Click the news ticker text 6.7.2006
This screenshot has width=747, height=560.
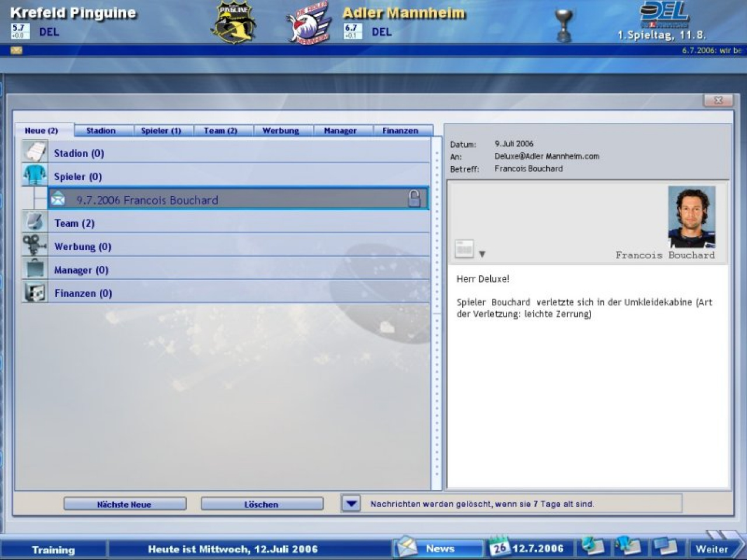[711, 51]
